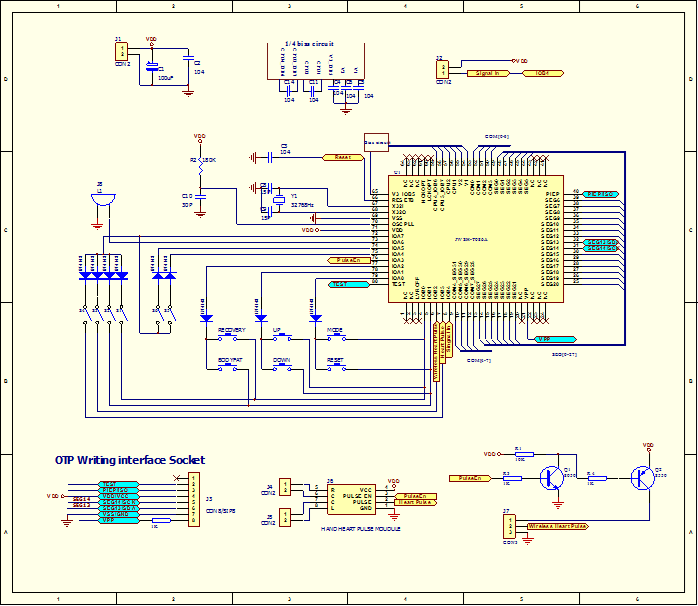Image resolution: width=698 pixels, height=606 pixels.
Task: Select the PulseEn port left of Q1
Action: (468, 479)
